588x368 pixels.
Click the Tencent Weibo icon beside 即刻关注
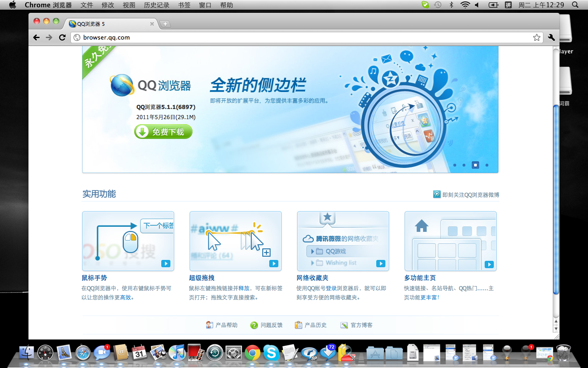point(437,195)
